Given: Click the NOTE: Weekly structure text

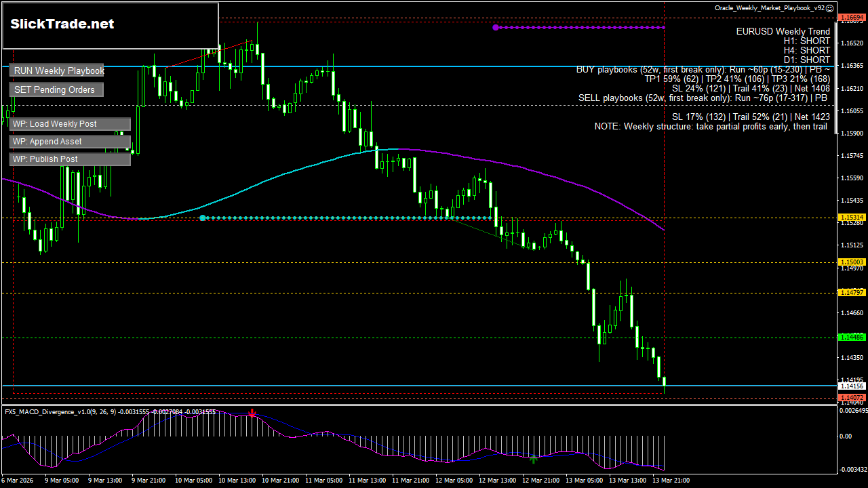Looking at the screenshot, I should (x=712, y=126).
